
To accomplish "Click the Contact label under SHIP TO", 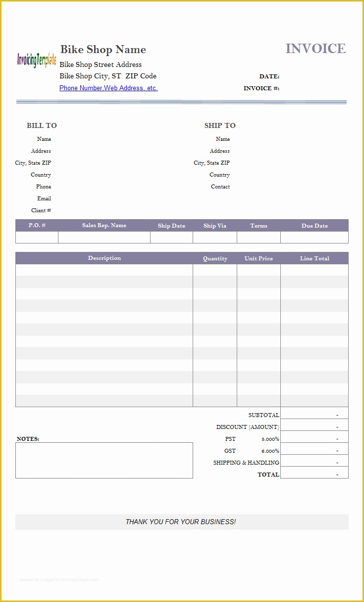I will [x=220, y=187].
